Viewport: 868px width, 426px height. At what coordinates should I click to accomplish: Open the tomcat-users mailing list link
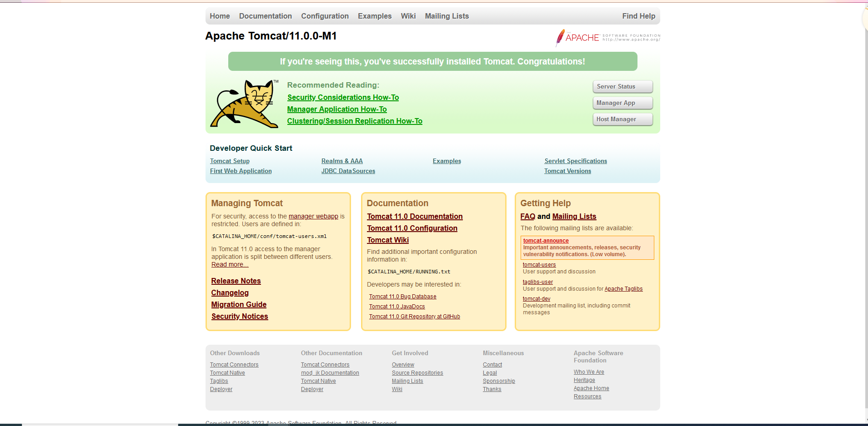pos(539,265)
